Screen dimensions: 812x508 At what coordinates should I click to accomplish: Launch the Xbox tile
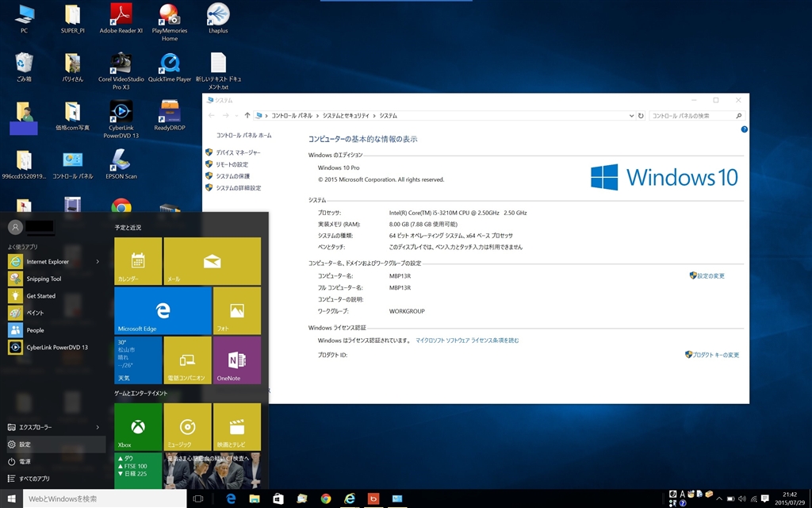pos(138,427)
